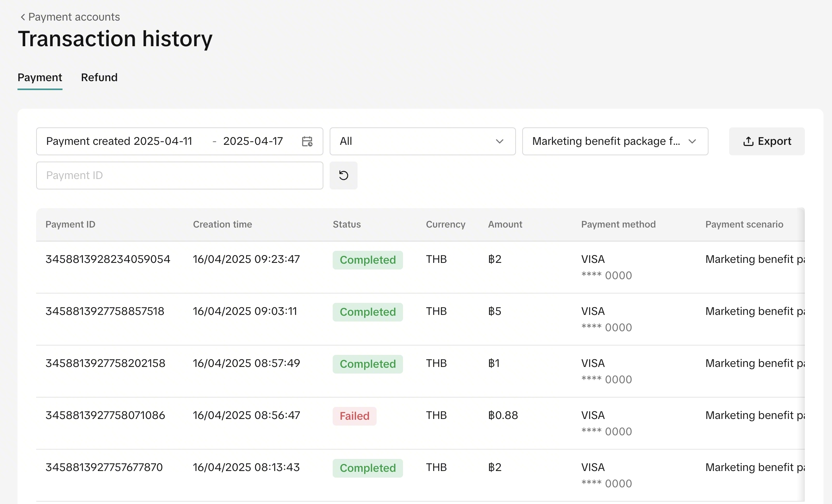Click the Export upload icon
Viewport: 832px width, 504px height.
point(748,141)
